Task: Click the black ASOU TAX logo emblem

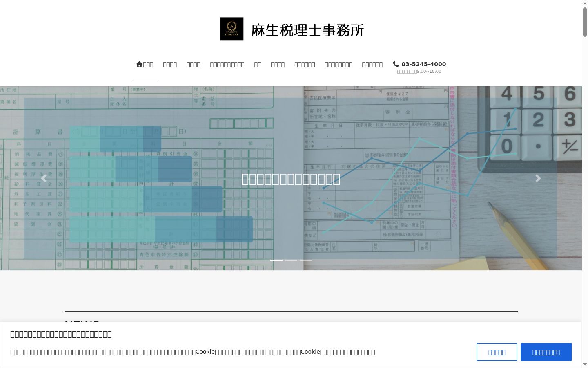Action: (232, 29)
